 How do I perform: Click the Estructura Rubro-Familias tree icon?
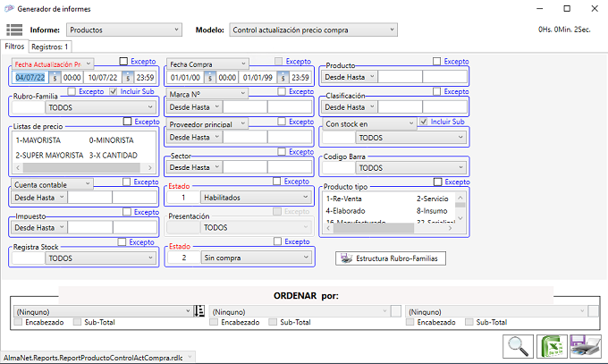point(345,258)
